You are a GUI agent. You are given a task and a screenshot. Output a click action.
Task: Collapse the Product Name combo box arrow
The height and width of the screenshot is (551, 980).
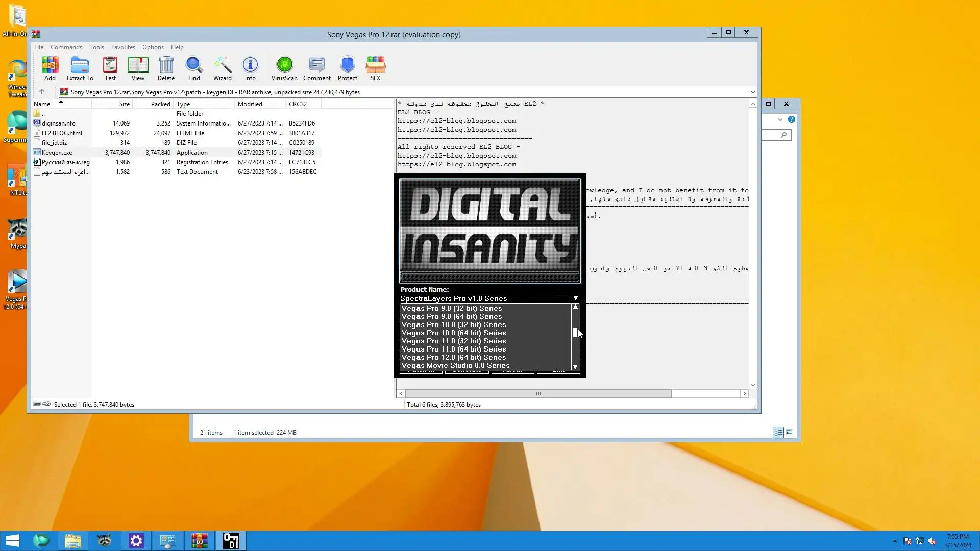point(575,298)
